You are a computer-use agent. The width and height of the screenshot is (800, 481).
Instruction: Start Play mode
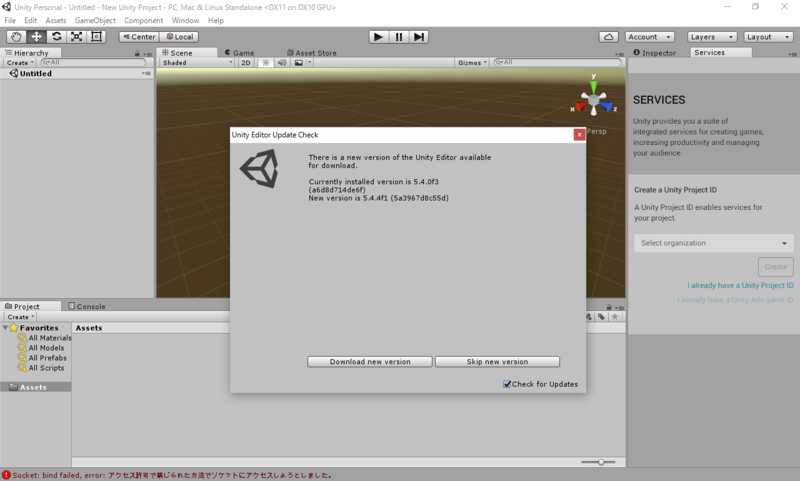(x=379, y=37)
